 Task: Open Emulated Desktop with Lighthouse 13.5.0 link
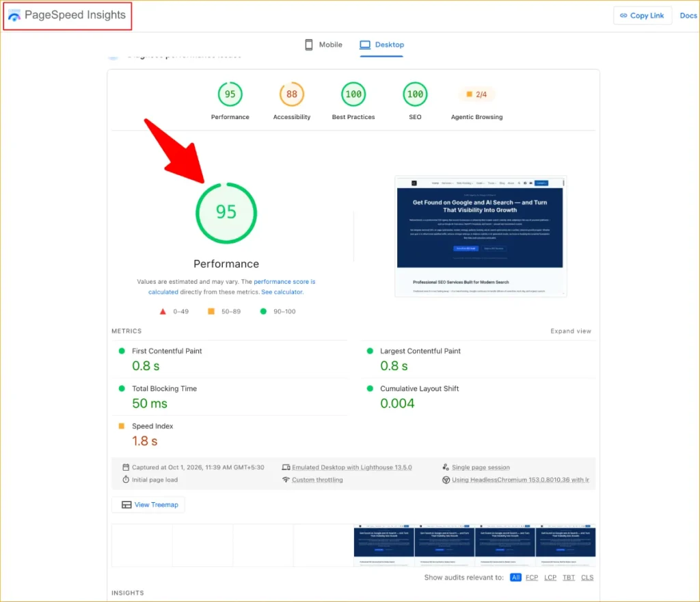(352, 467)
